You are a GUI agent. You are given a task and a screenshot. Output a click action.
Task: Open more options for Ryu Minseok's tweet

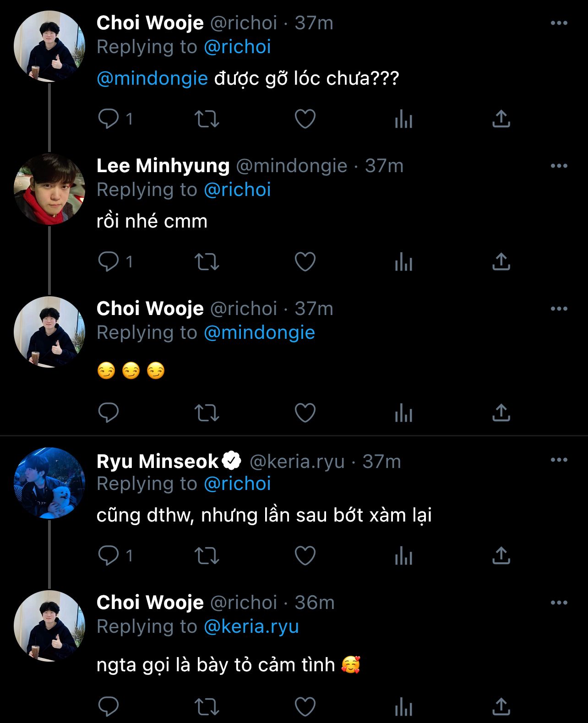point(559,460)
